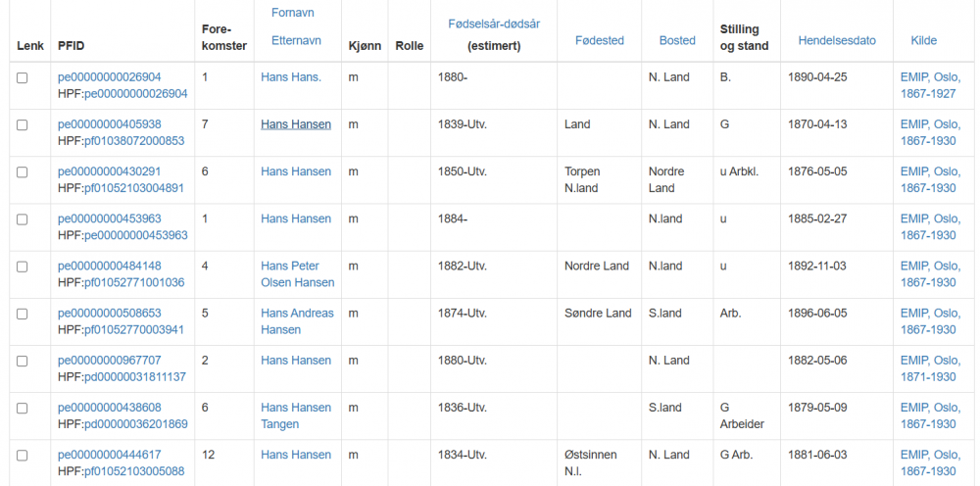Check the box for Hans Hans. row
The image size is (980, 486).
pos(23,77)
